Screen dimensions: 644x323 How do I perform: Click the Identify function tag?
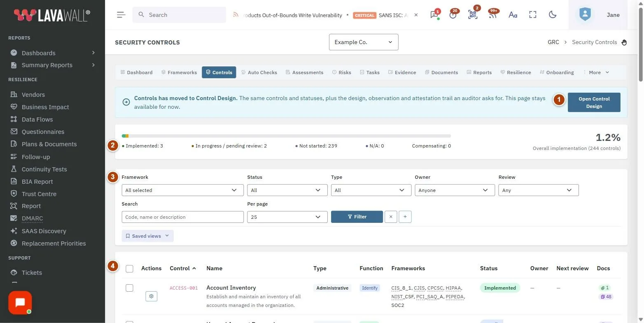[x=369, y=288]
